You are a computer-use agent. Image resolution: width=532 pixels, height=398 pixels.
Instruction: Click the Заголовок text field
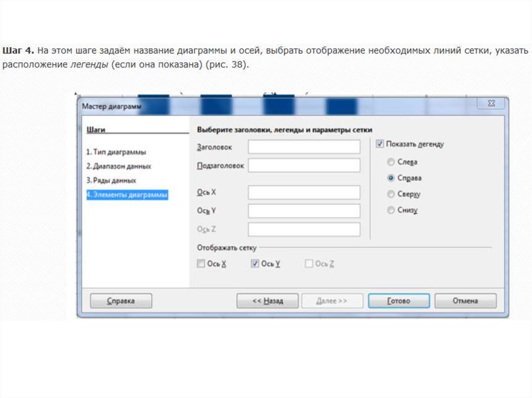click(x=304, y=147)
